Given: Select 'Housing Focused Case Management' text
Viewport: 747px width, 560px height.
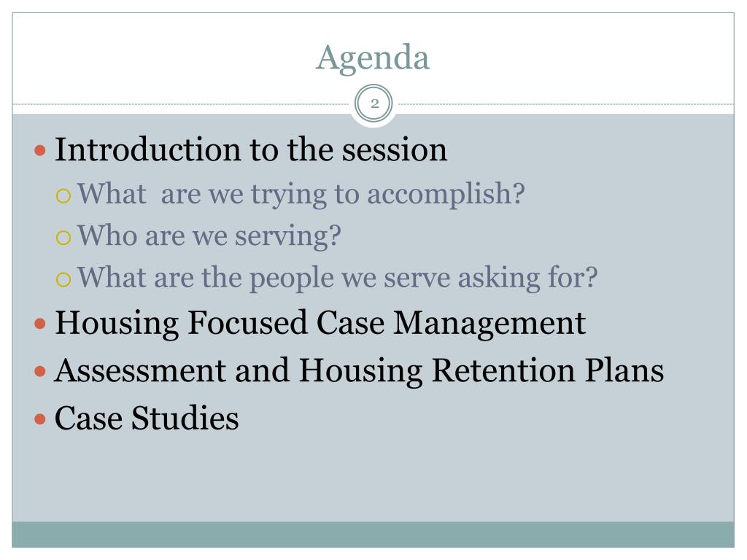Looking at the screenshot, I should pos(320,324).
